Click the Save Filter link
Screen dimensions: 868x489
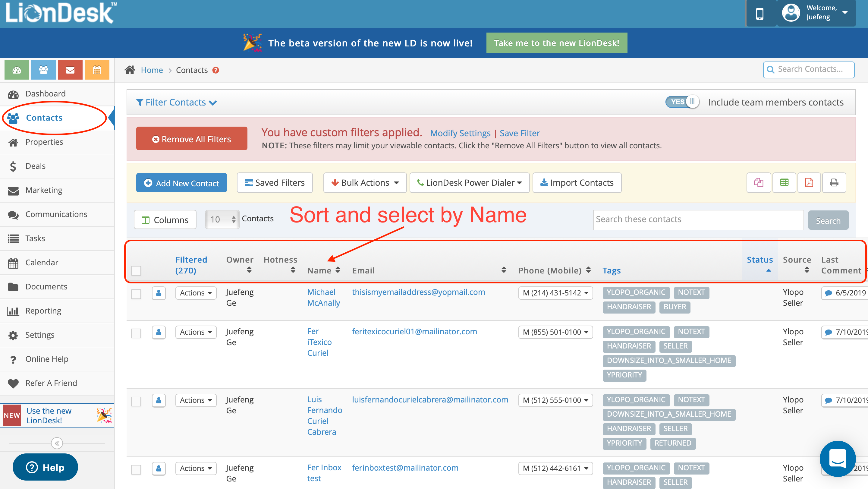pos(519,133)
